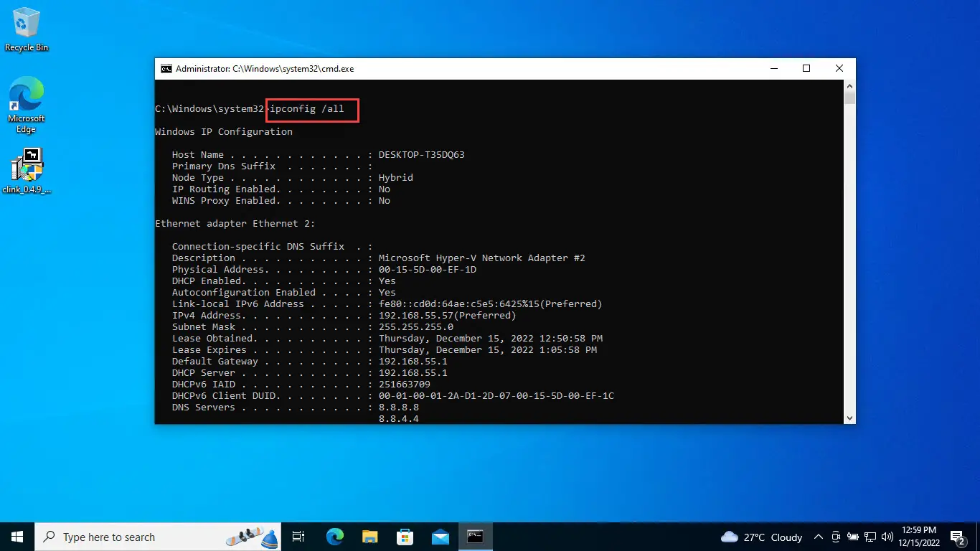Open the clock and date 12:59 PM
The width and height of the screenshot is (980, 551).
[x=920, y=537]
